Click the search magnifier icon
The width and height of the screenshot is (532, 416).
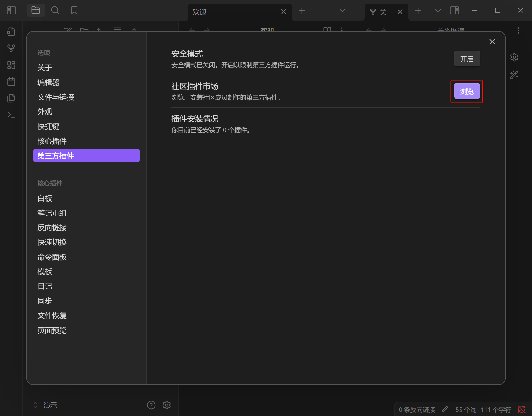tap(55, 10)
